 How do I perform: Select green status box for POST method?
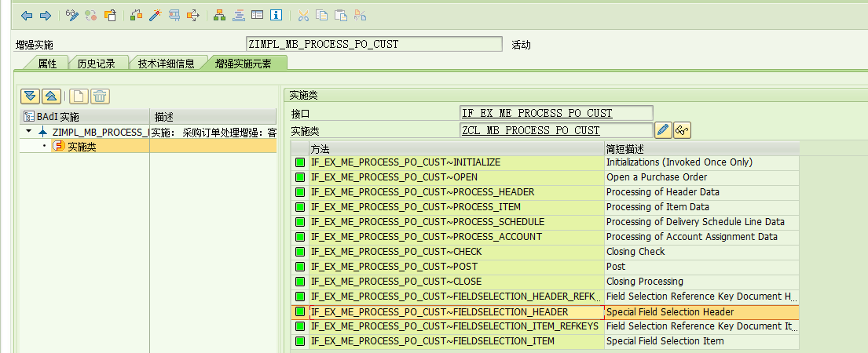pos(300,267)
